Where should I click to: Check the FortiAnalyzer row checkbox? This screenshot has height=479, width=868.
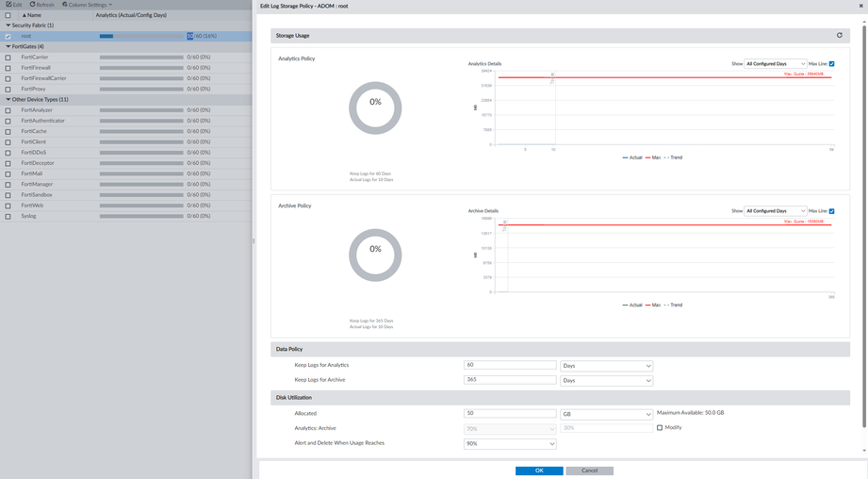(8, 110)
